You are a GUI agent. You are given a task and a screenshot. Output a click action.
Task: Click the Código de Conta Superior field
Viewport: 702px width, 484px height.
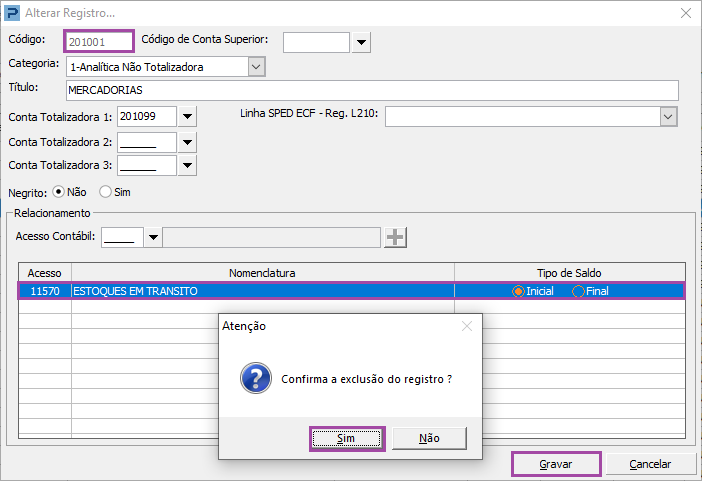(x=316, y=43)
